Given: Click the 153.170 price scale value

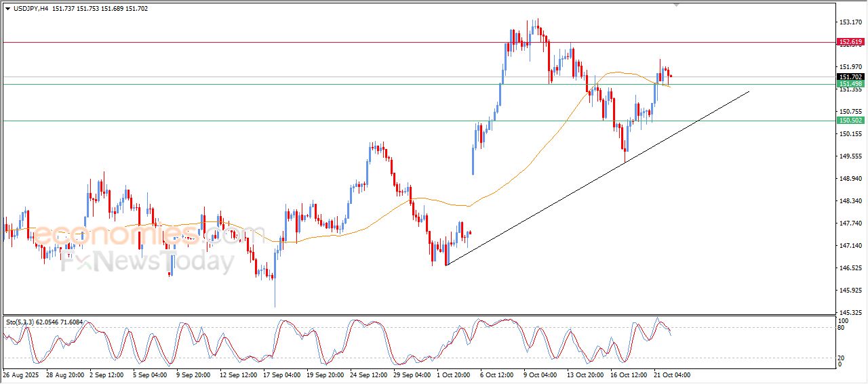Looking at the screenshot, I should point(850,22).
